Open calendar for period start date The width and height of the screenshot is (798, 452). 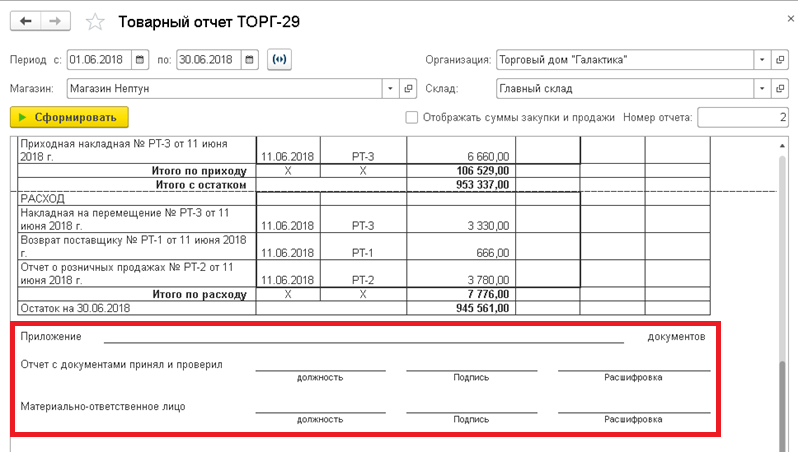point(140,60)
